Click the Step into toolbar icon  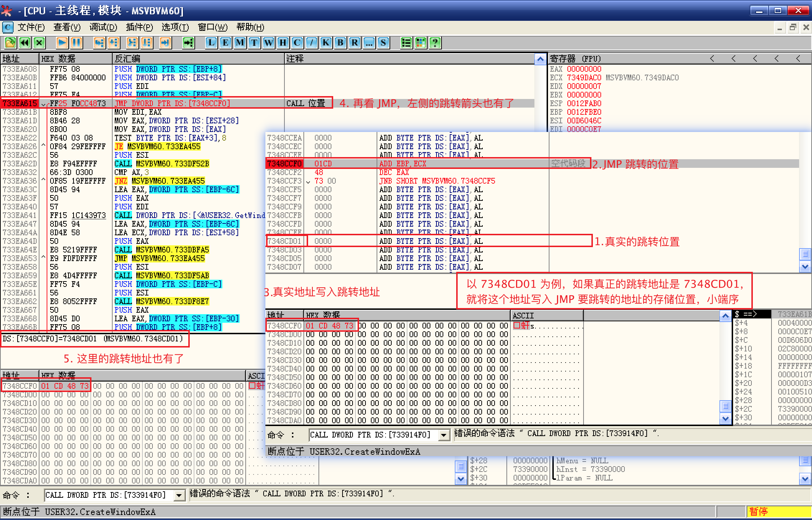coord(99,43)
